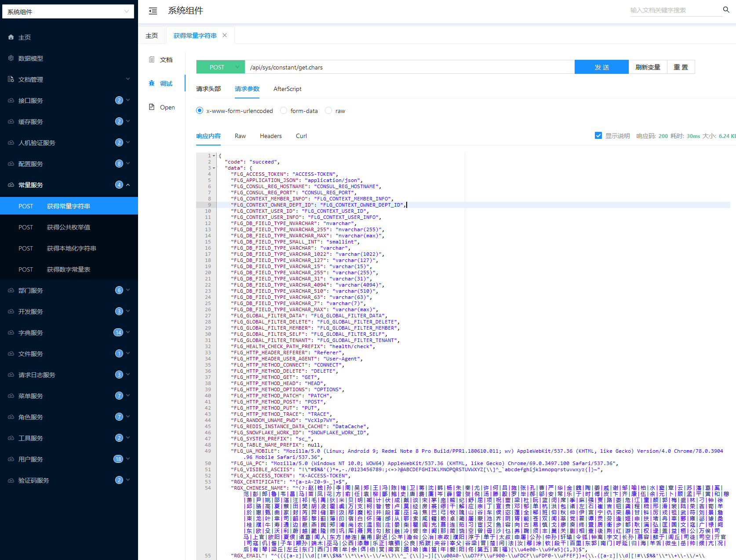Select the 调试 debug bug icon
736x560 pixels.
[152, 84]
